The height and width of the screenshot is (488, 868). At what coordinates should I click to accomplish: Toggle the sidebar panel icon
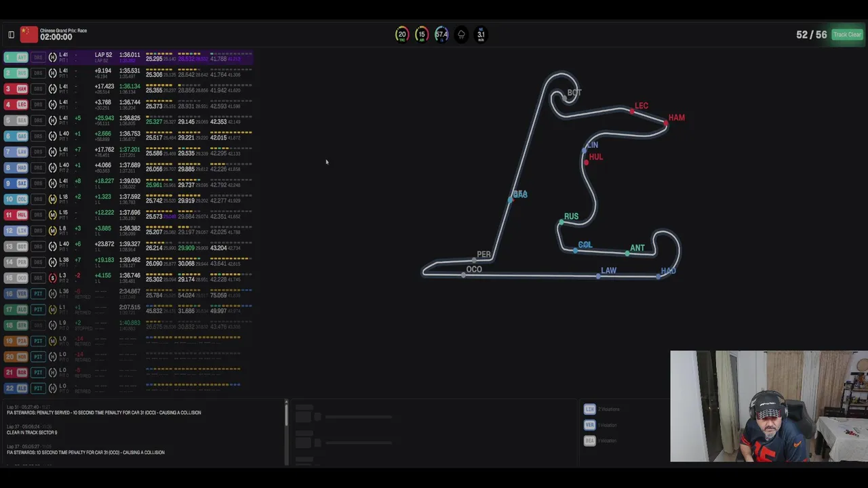tap(11, 35)
